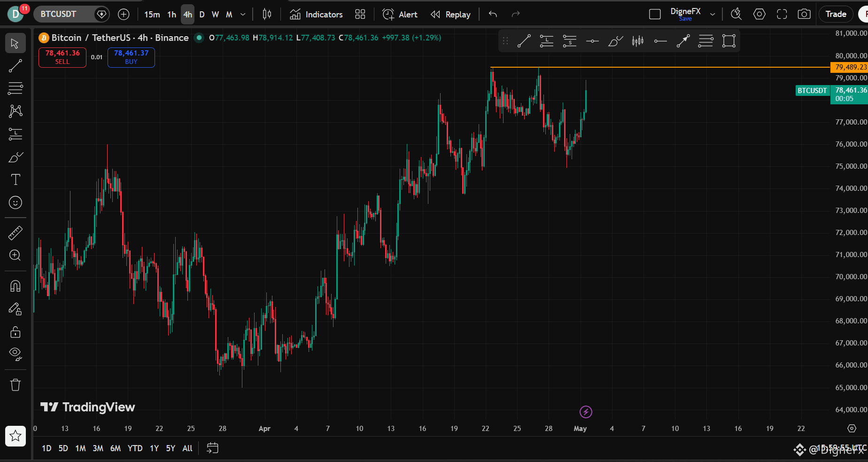The height and width of the screenshot is (462, 868).
Task: Toggle stay in drawing mode pencil-lock
Action: pyautogui.click(x=15, y=309)
